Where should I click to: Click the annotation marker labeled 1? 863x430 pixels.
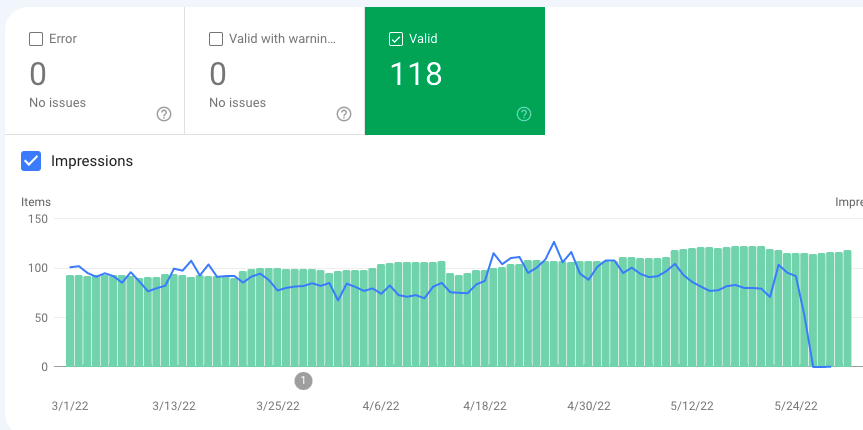coord(303,380)
